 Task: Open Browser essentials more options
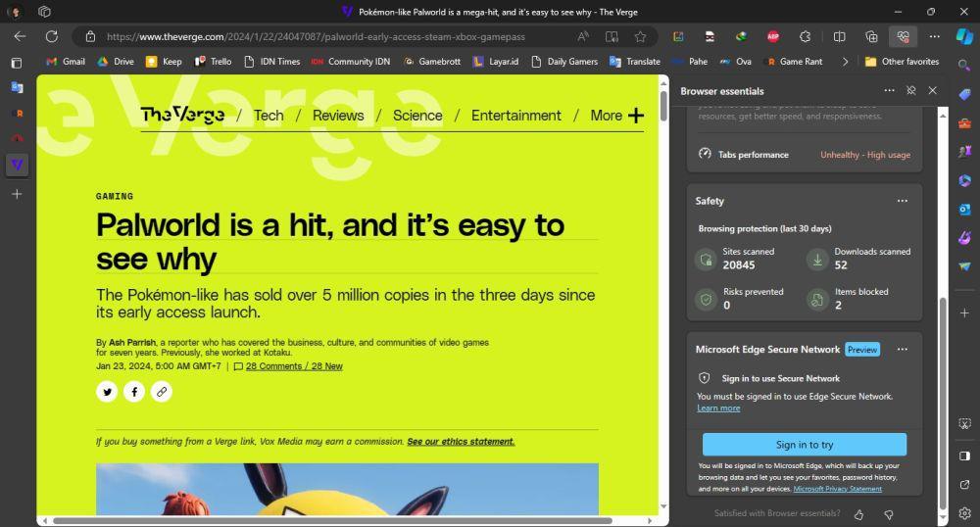889,90
